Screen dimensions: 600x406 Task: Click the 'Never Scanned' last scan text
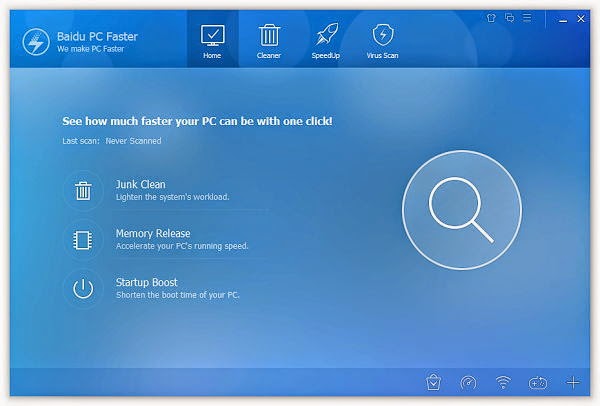tap(134, 141)
